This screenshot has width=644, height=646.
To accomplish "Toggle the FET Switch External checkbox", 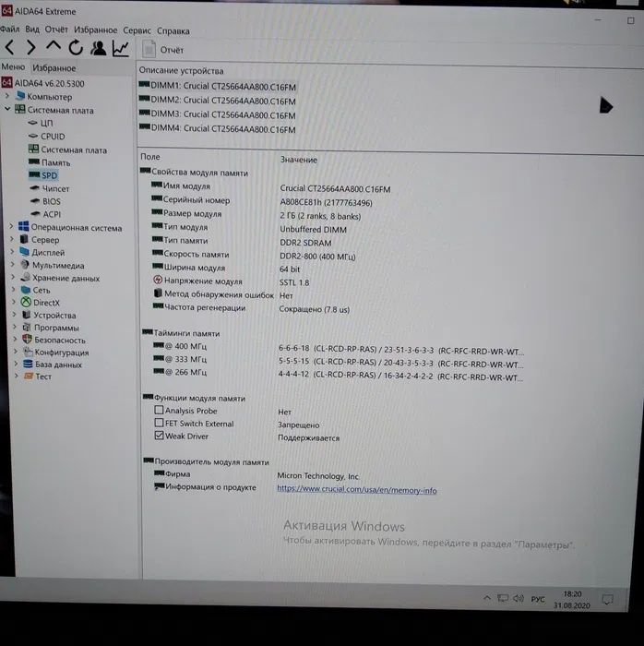I will click(159, 423).
